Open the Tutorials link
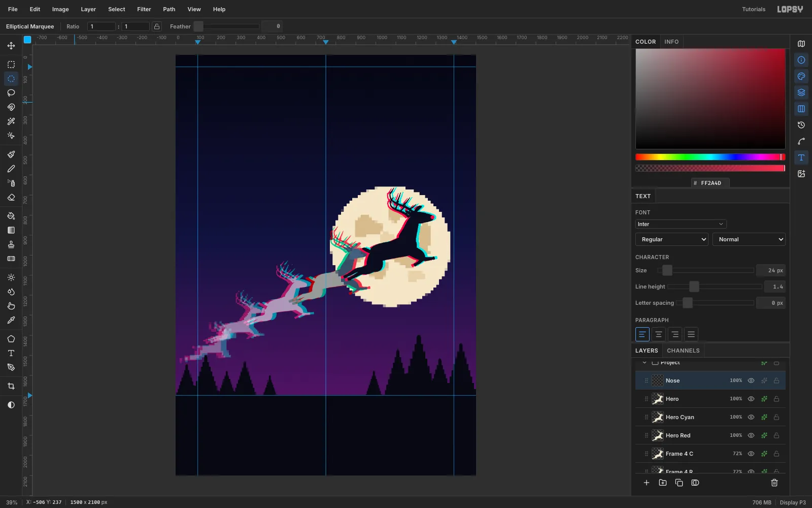Image resolution: width=812 pixels, height=508 pixels. coord(754,9)
